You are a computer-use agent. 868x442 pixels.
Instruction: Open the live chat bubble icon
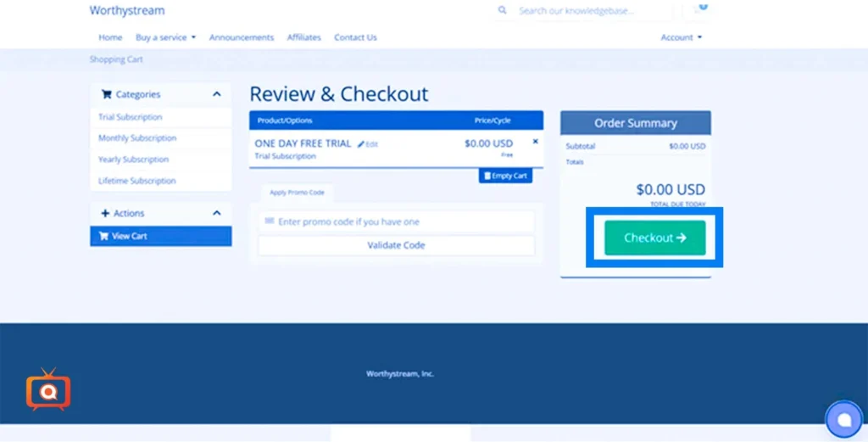[x=844, y=419]
